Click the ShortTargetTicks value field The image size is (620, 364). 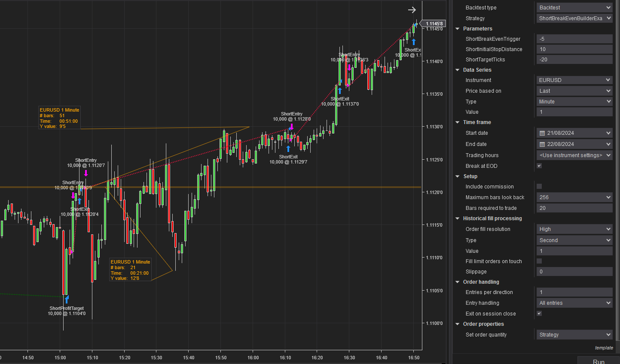point(574,60)
